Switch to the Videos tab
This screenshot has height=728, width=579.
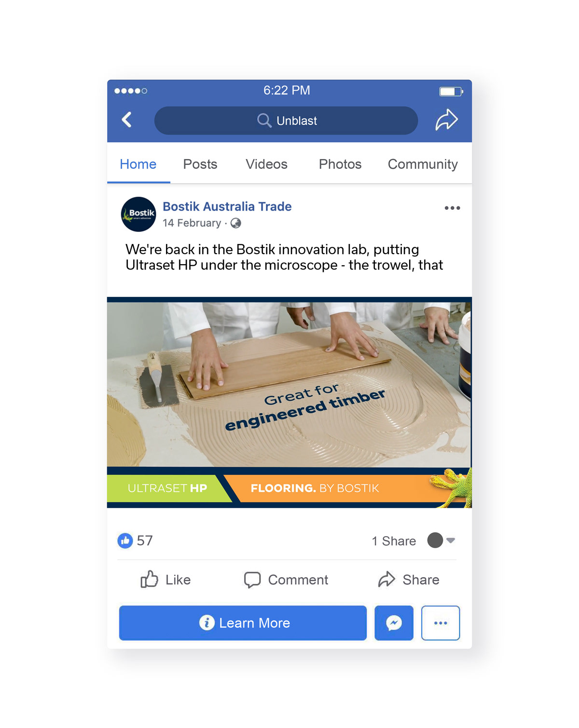tap(266, 164)
